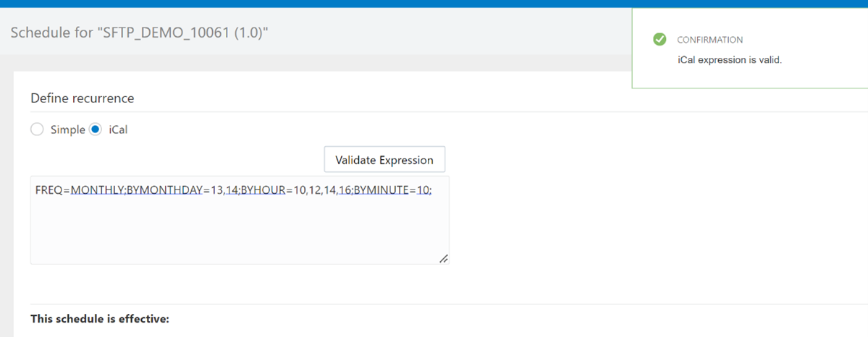Screen dimensions: 868x337
Task: Click the "iCal expression is valid." message
Action: point(730,60)
